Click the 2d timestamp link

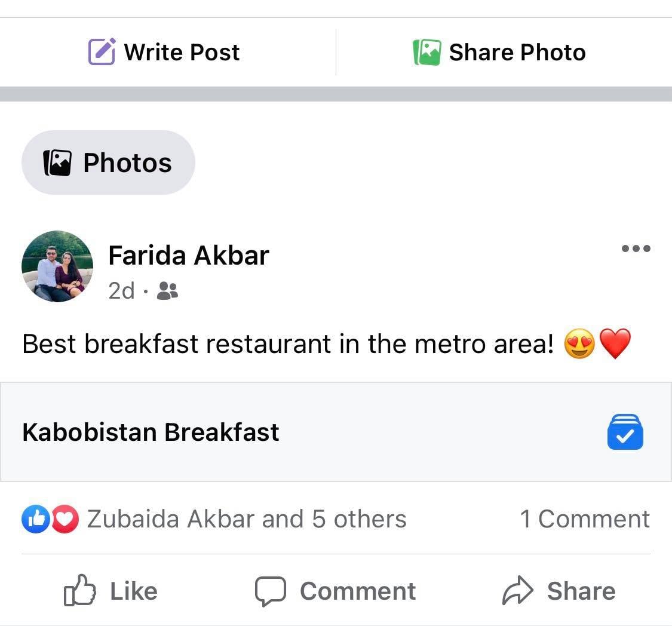(121, 291)
